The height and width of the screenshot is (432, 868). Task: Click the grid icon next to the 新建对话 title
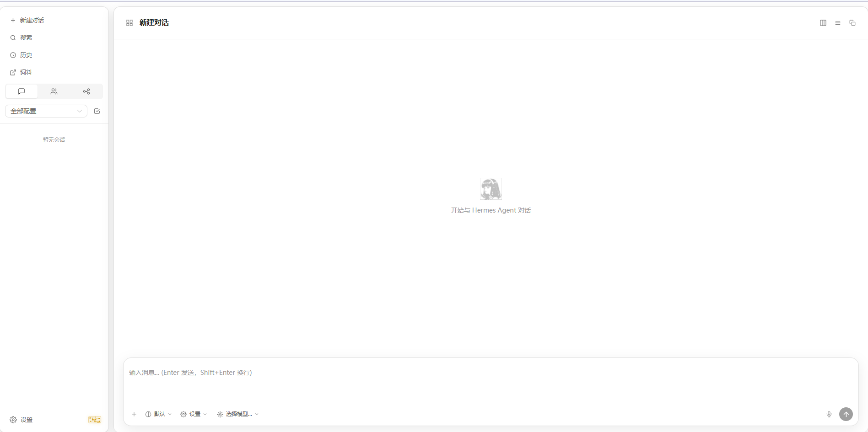point(129,23)
